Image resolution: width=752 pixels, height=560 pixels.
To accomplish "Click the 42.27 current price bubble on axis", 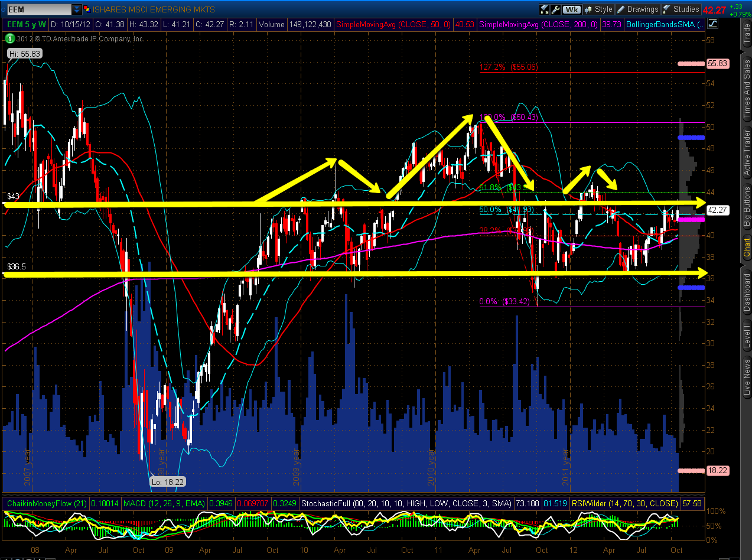I will 720,210.
